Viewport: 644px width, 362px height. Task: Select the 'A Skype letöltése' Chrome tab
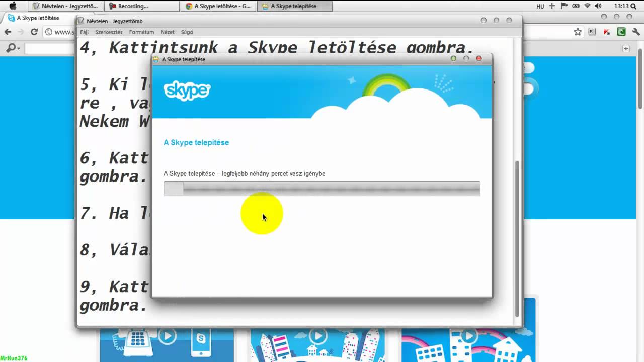38,18
